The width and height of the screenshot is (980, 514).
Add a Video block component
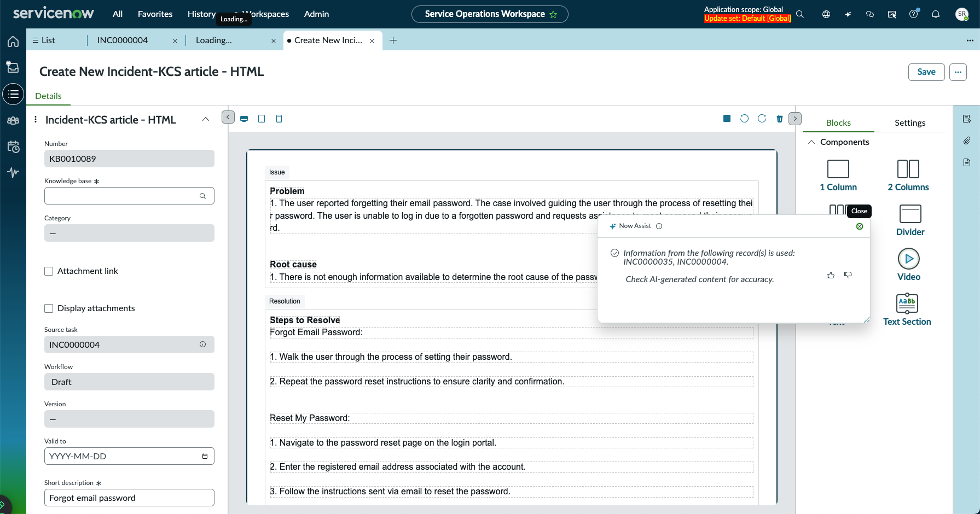(909, 265)
